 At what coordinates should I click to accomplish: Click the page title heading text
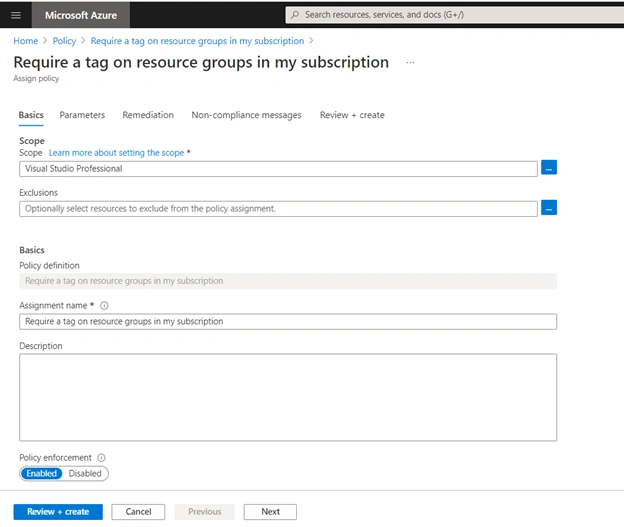coord(201,62)
